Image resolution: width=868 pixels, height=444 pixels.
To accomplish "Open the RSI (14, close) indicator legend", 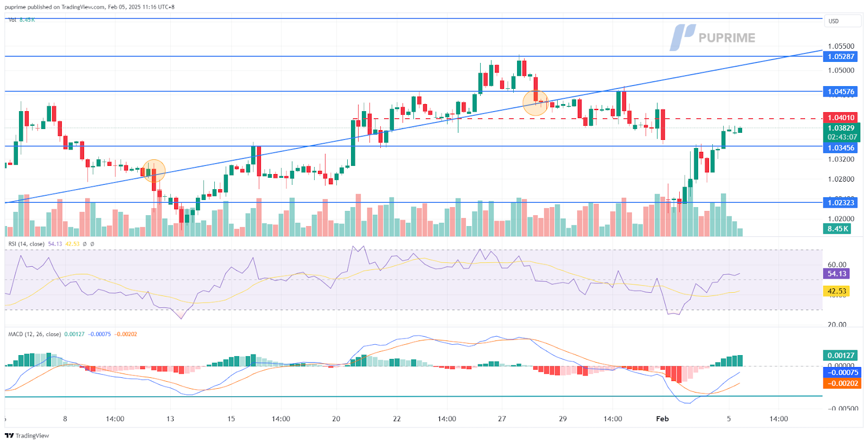I will (26, 244).
